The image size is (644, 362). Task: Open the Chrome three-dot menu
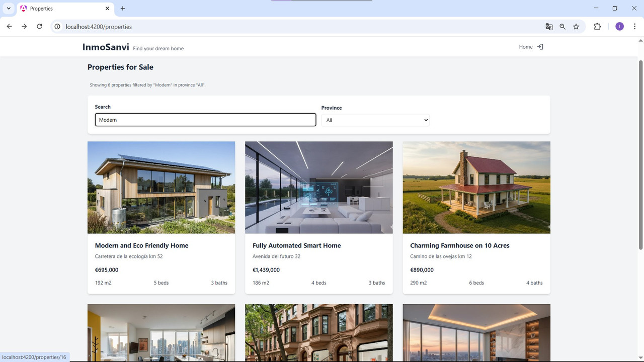point(635,27)
